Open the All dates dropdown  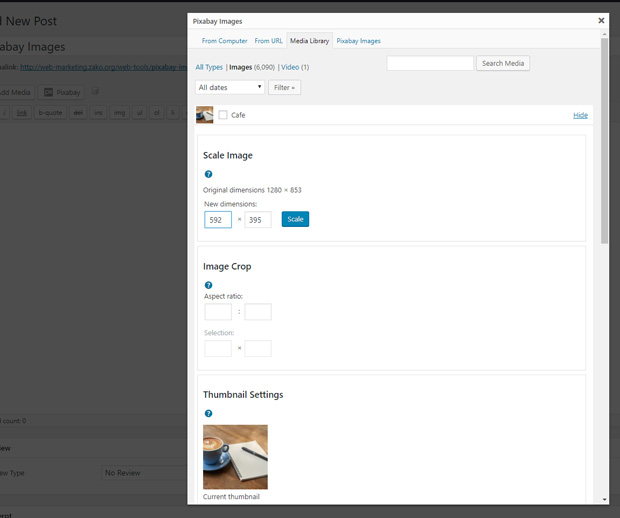click(230, 87)
